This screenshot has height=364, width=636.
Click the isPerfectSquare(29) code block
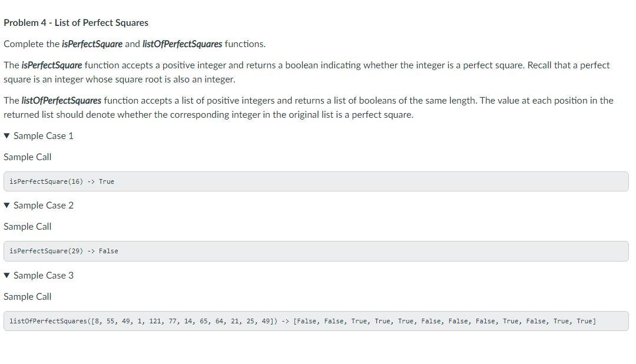pos(316,251)
